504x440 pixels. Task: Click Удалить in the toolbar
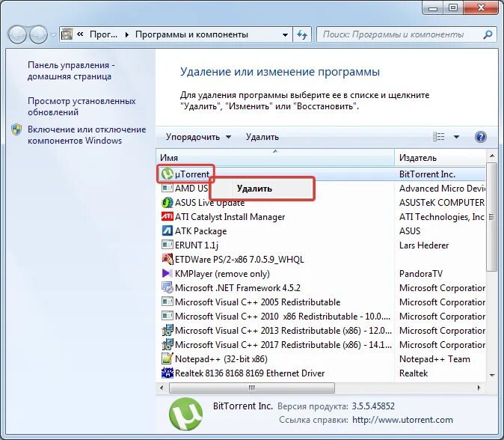point(262,137)
